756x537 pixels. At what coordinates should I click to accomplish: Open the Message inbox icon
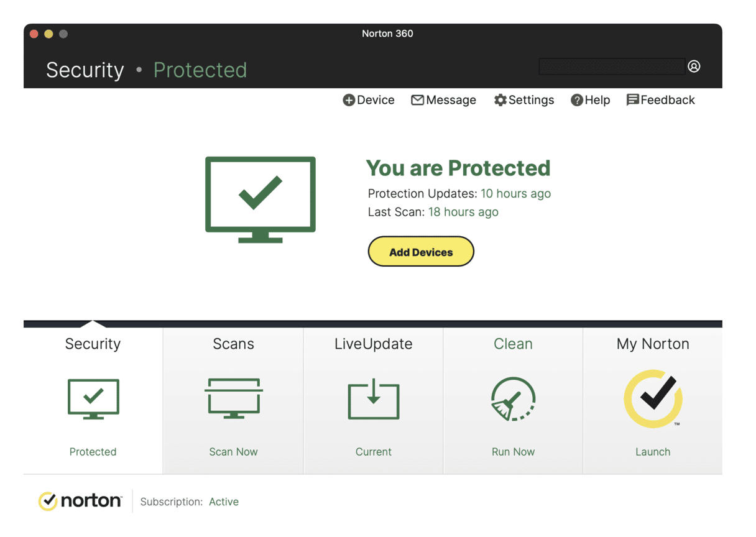point(418,99)
